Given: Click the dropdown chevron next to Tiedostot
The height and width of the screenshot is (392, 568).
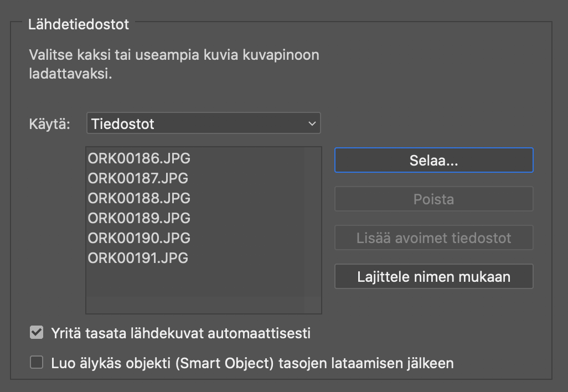Looking at the screenshot, I should coord(312,123).
